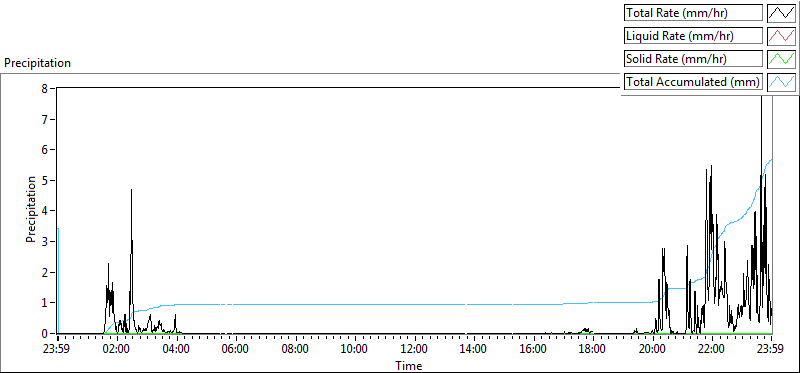The height and width of the screenshot is (373, 800).
Task: Click the Total Accumulated blue line legend icon
Action: pyautogui.click(x=782, y=82)
